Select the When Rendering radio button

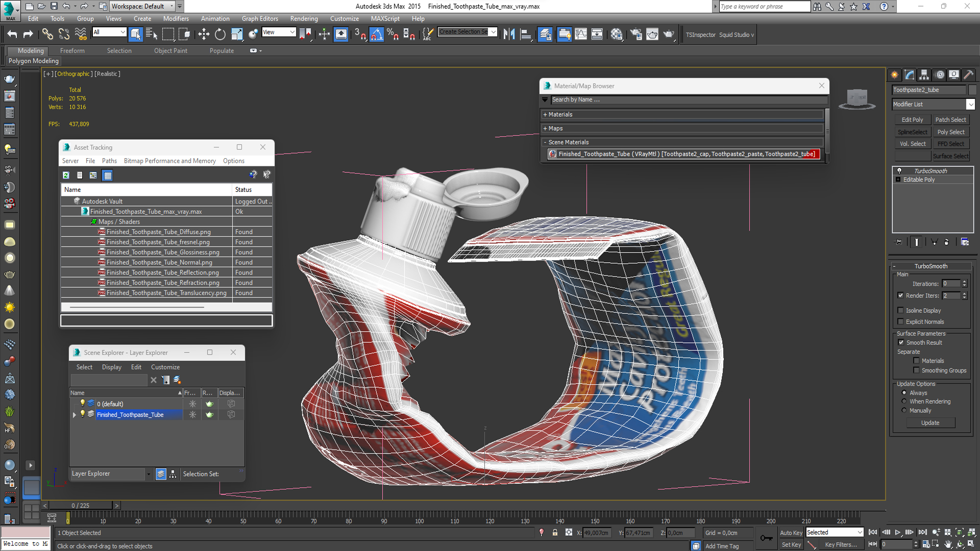[x=904, y=402]
